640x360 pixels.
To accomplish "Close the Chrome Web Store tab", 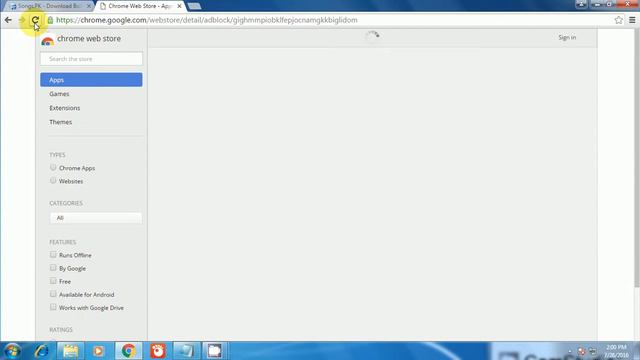I will [x=179, y=6].
